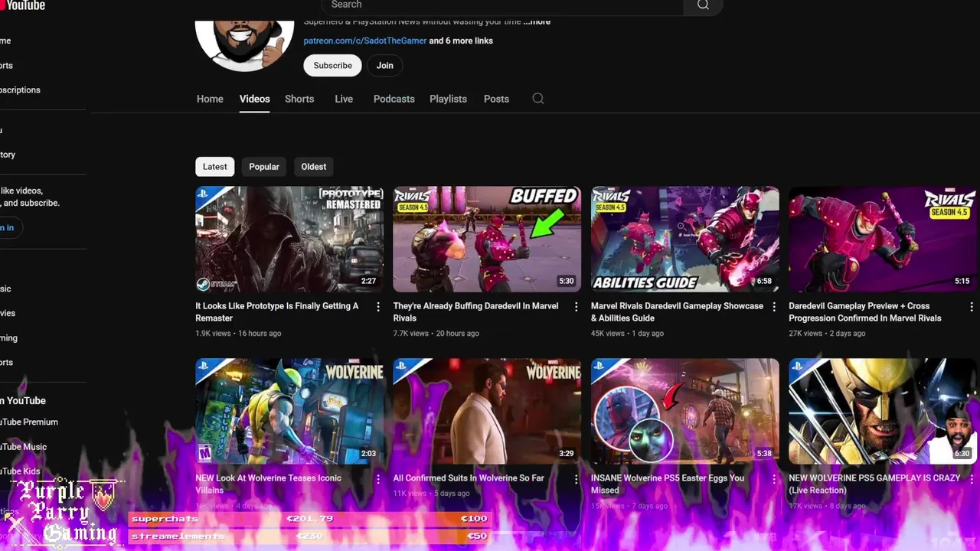The width and height of the screenshot is (980, 551).
Task: Open the channel search magnifier icon
Action: (x=538, y=99)
